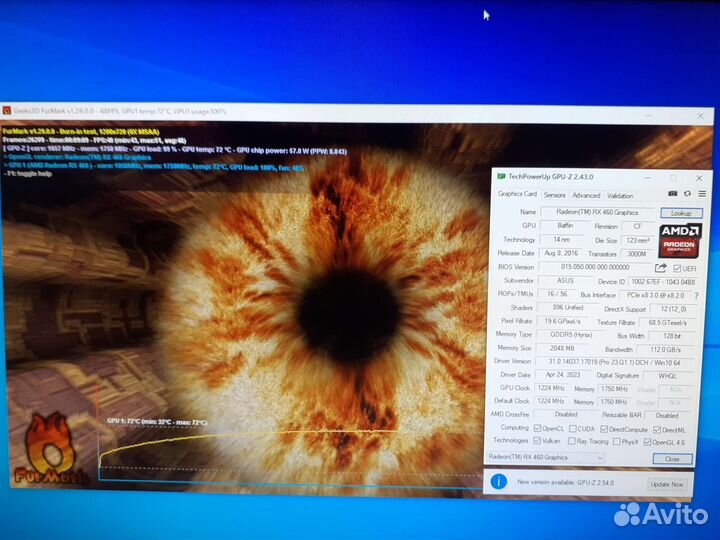
Task: Click the GPU-Z screenshot camera icon
Action: point(673,194)
